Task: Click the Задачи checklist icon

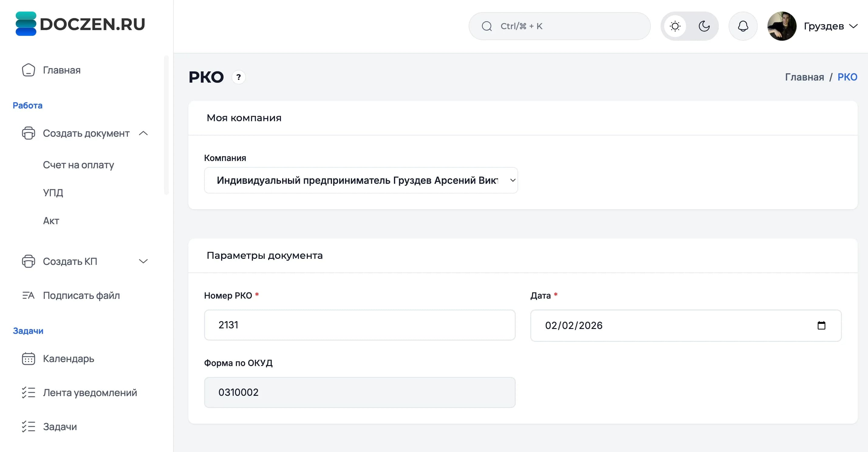Action: pos(28,427)
